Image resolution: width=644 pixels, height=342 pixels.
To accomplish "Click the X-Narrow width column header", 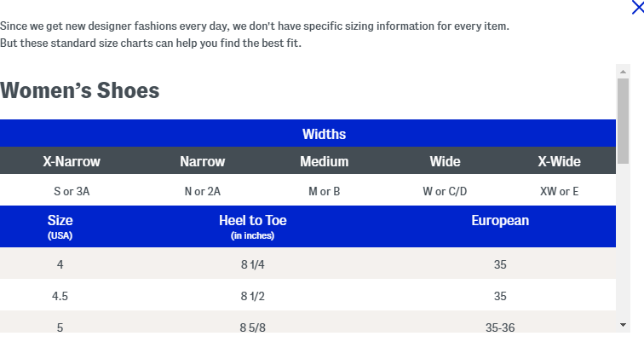I will tap(72, 161).
